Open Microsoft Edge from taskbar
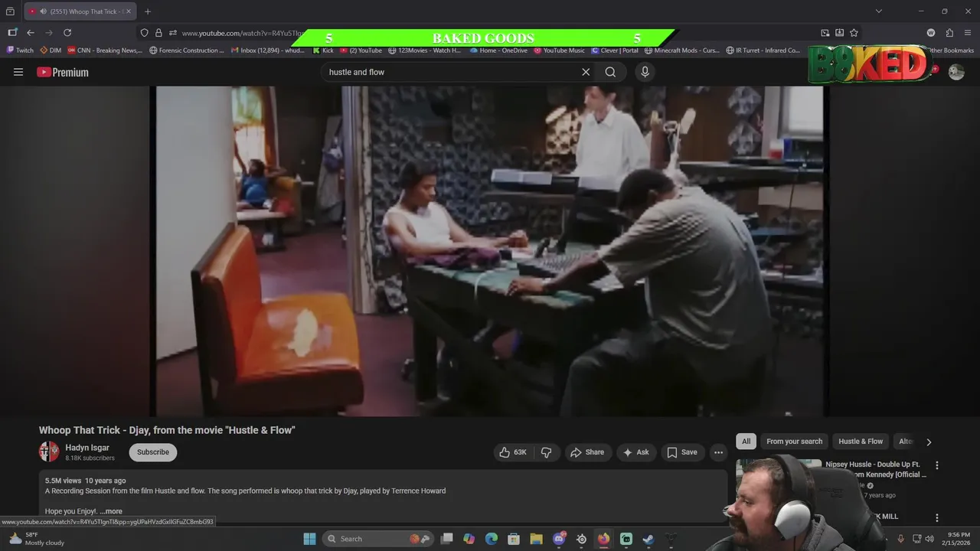 (492, 539)
